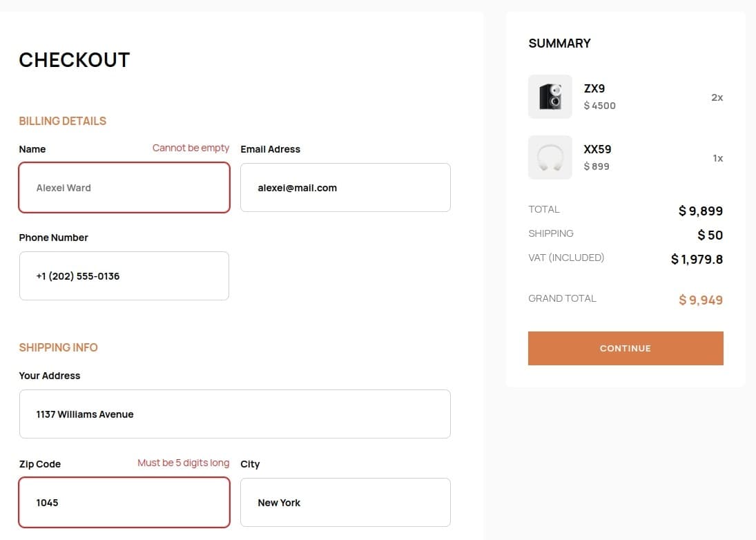This screenshot has width=756, height=540.
Task: Select the Phone Number field
Action: pos(124,276)
